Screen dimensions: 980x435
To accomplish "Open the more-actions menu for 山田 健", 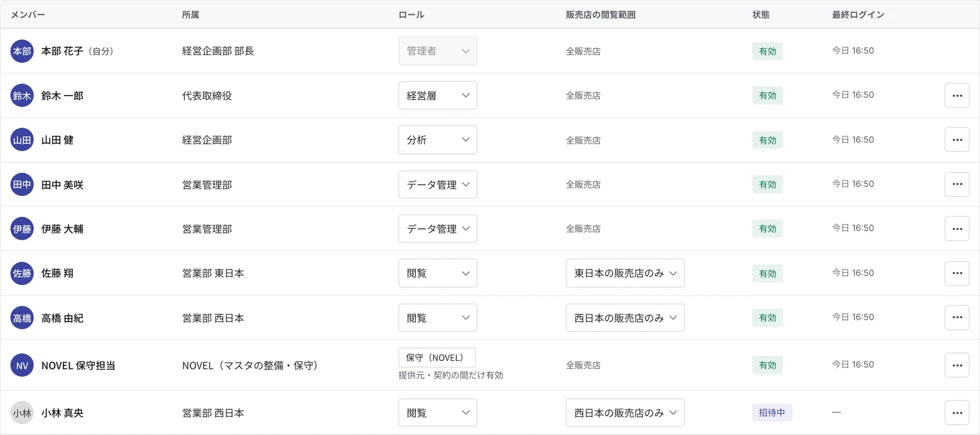I will (957, 140).
